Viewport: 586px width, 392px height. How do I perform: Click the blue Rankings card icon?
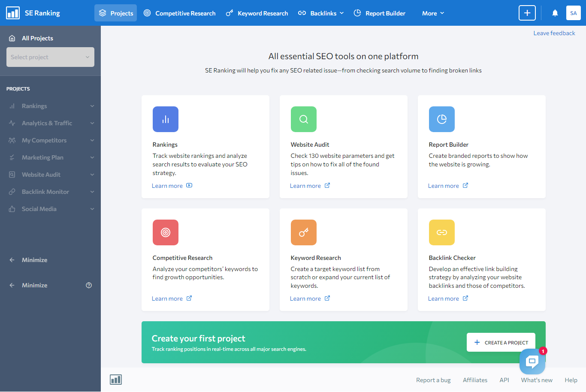coord(166,119)
